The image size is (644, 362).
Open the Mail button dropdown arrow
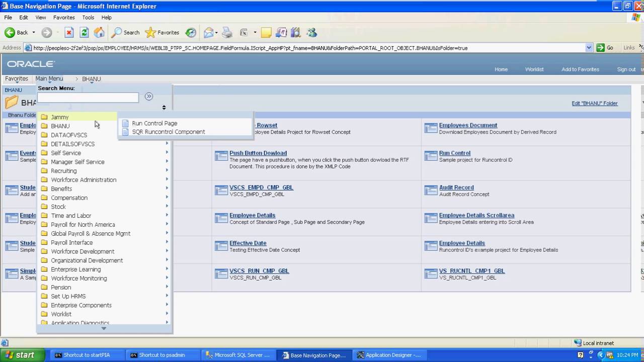point(216,33)
